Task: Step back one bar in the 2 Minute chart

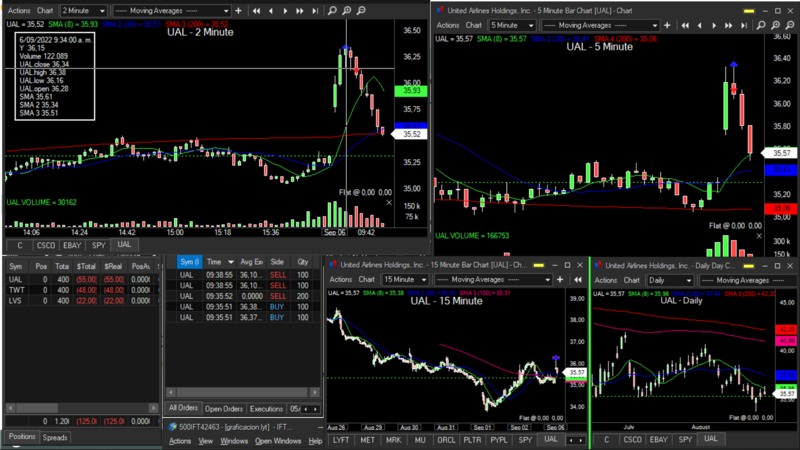Action: 270,11
